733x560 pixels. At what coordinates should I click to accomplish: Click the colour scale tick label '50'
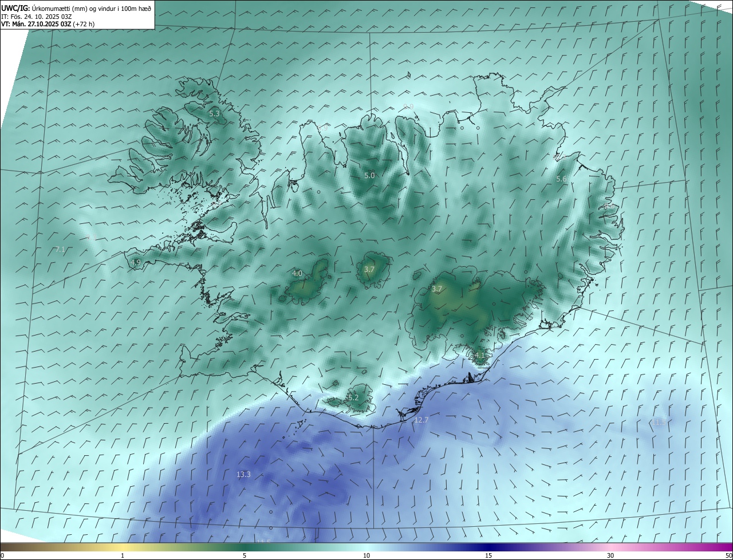pos(728,555)
